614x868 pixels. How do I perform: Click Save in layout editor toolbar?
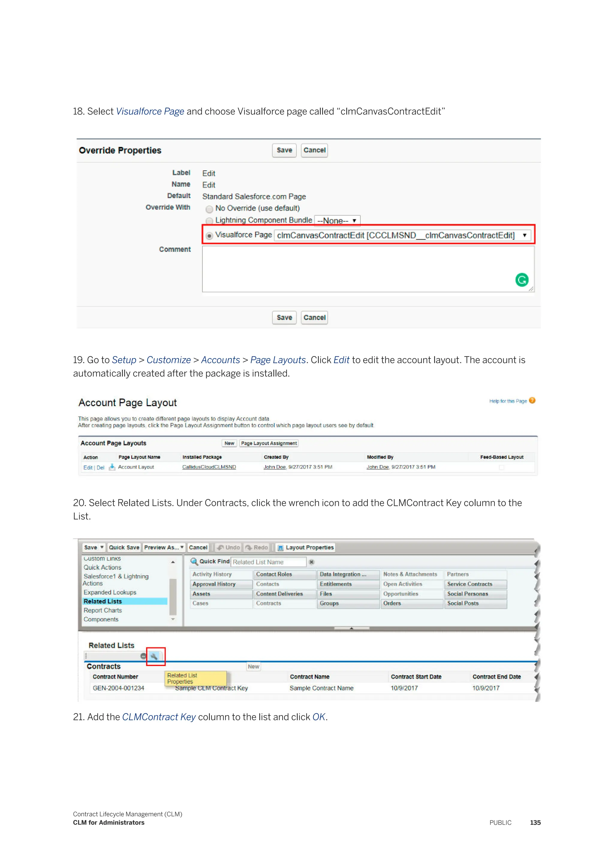pos(91,547)
